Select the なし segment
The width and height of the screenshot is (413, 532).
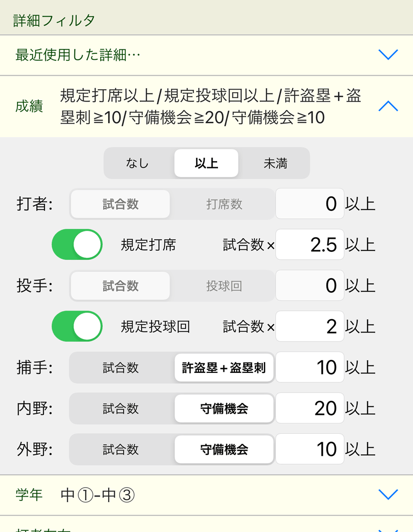coord(138,163)
